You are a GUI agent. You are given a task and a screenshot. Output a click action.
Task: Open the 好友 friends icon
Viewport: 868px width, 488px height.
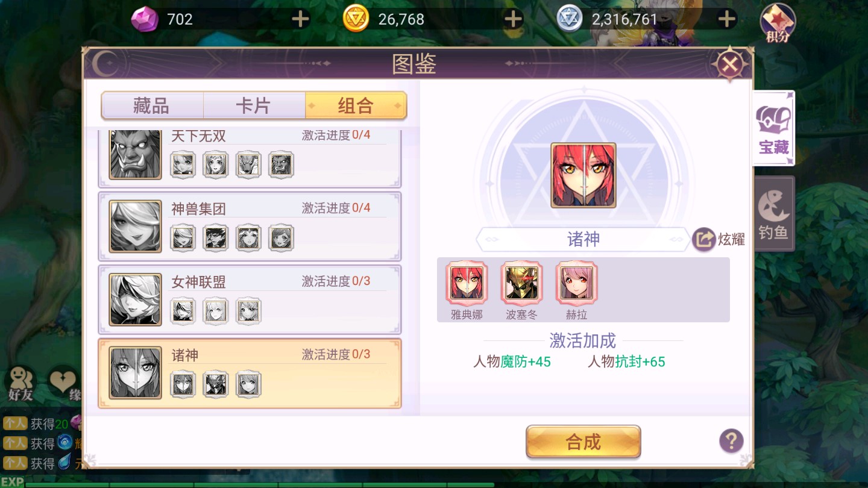[x=20, y=384]
